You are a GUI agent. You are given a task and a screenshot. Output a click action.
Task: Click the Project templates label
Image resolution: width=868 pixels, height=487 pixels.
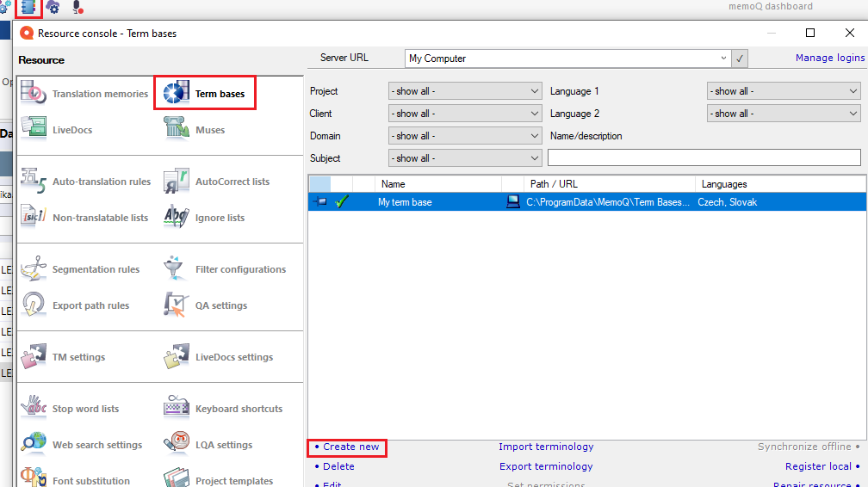[234, 481]
